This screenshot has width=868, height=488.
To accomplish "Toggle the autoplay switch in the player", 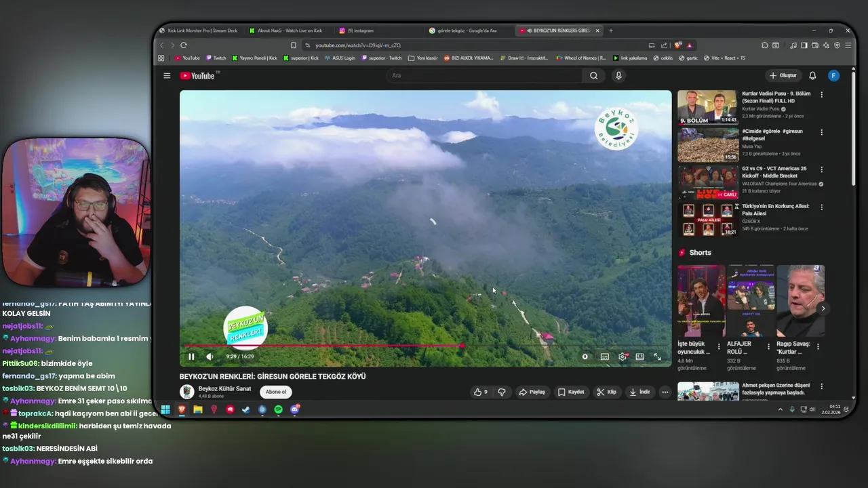I will 585,357.
